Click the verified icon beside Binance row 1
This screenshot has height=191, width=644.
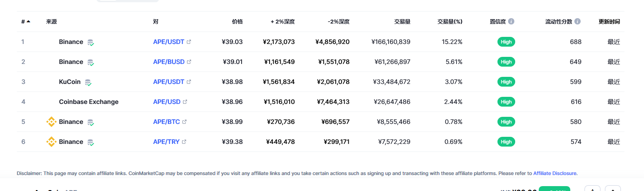91,42
